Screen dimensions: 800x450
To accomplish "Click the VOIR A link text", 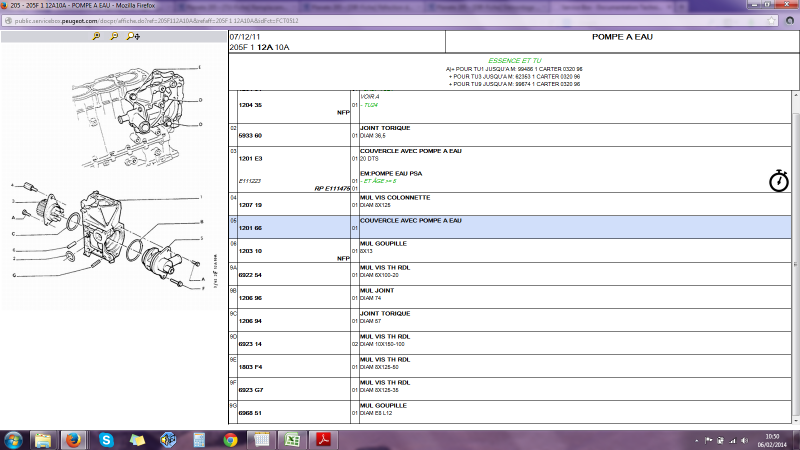I will pos(370,97).
